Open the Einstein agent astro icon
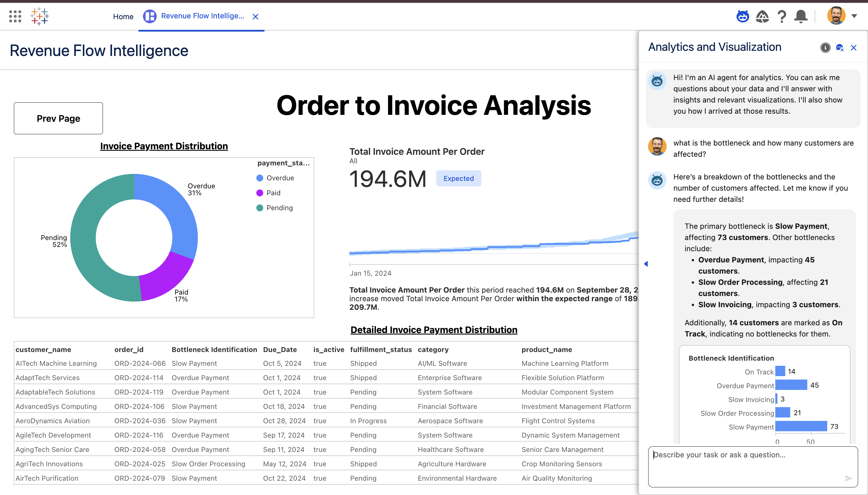 pos(743,16)
